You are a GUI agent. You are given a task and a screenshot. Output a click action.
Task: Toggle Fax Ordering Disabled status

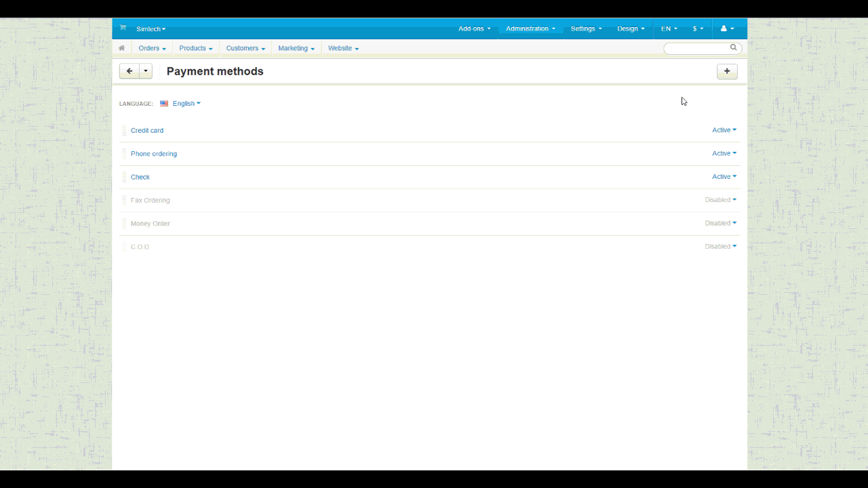click(x=720, y=200)
